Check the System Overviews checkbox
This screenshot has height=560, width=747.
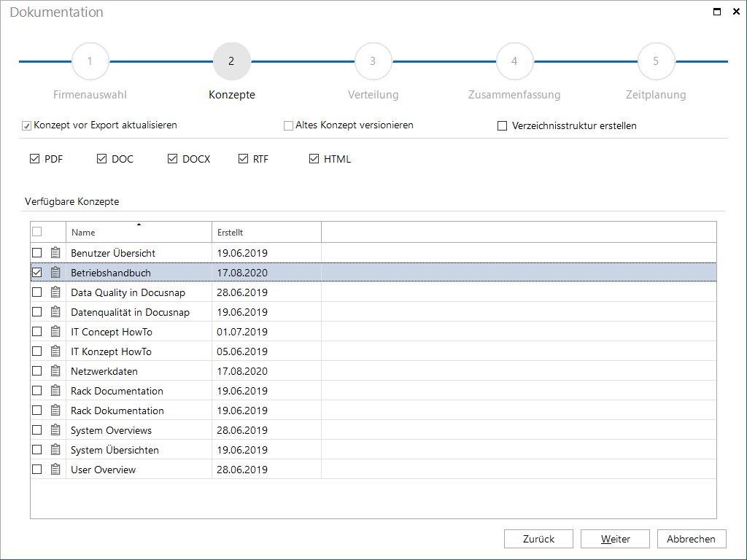click(36, 430)
